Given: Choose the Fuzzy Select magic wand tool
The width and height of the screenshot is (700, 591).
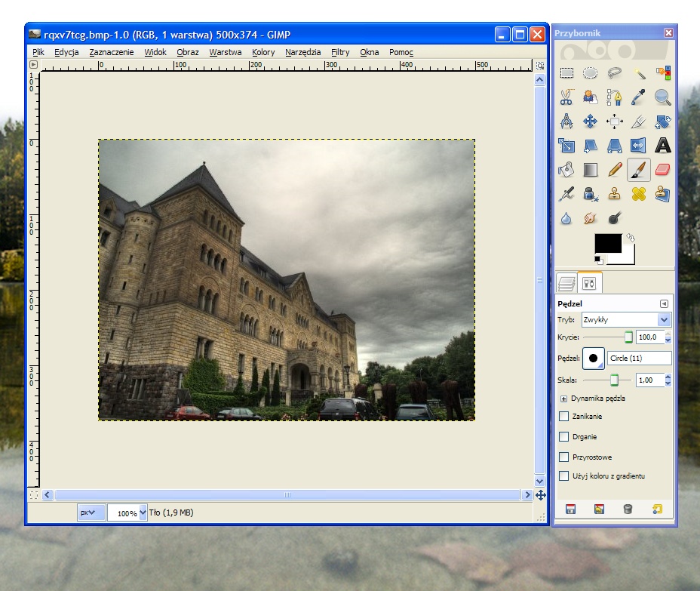Looking at the screenshot, I should (639, 73).
